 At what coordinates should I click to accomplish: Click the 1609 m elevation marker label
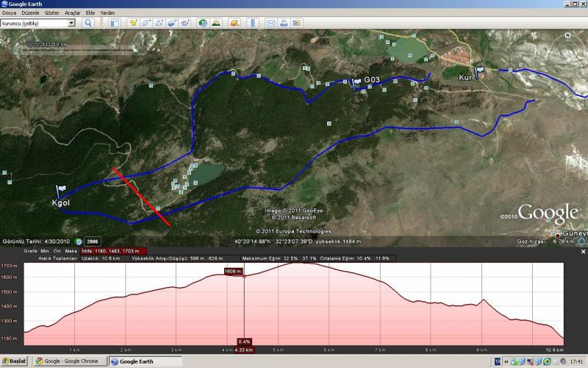[233, 271]
